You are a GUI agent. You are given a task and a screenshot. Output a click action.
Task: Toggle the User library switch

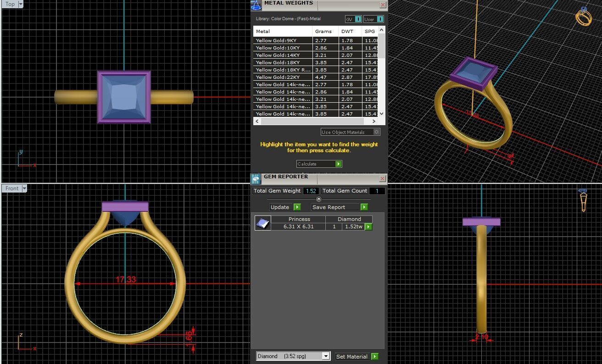pyautogui.click(x=373, y=19)
